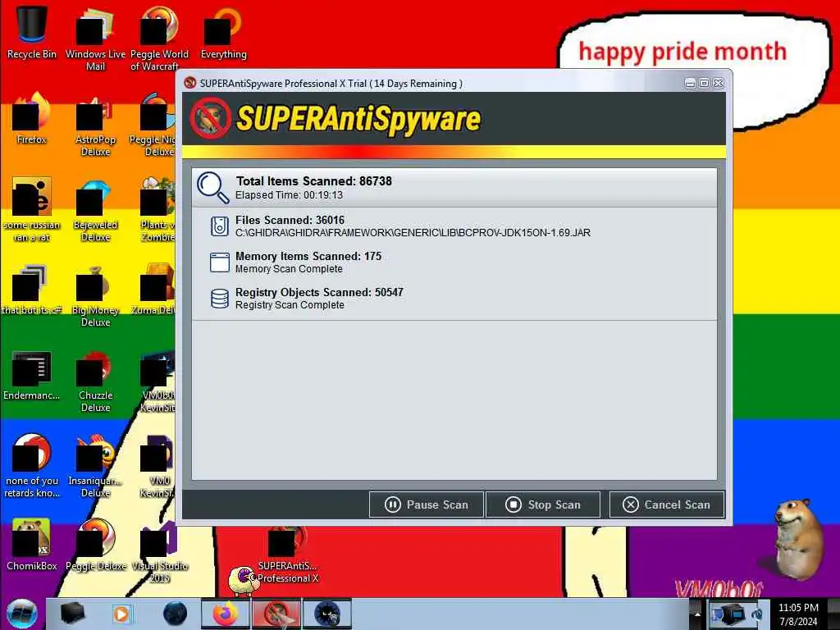Click the Pause Scan button
Viewport: 840px width, 630px height.
coord(427,504)
